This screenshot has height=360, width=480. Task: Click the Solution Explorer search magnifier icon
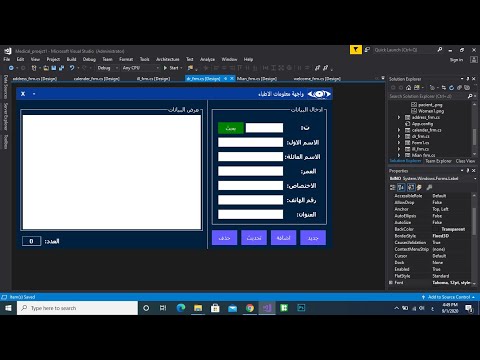(x=470, y=96)
